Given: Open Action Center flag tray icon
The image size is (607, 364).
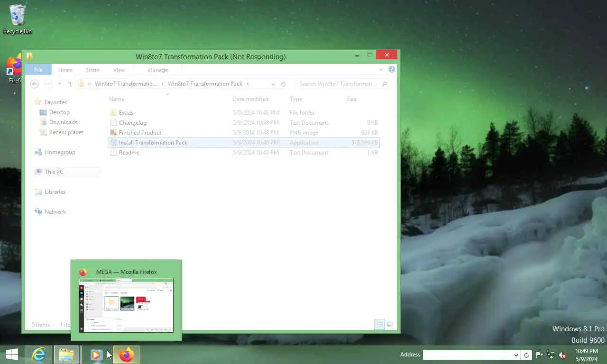Looking at the screenshot, I should (540, 355).
